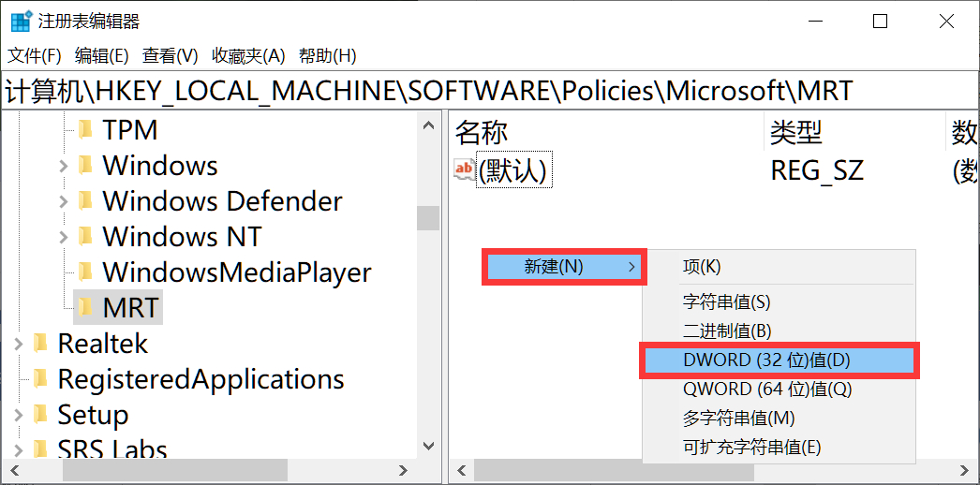Click the Realtek folder icon
The width and height of the screenshot is (980, 485).
click(40, 343)
